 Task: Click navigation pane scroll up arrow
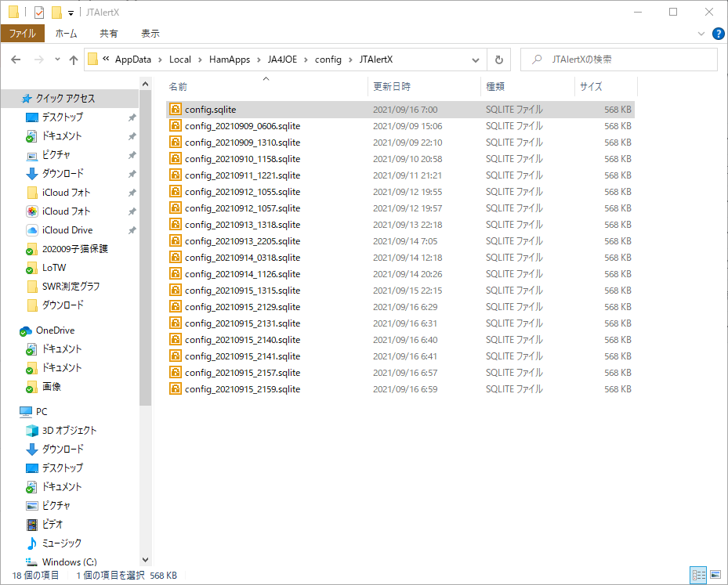tap(145, 84)
